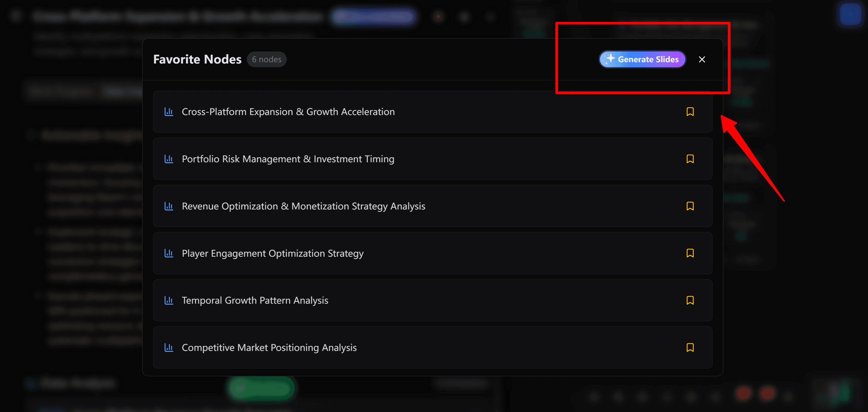868x412 pixels.
Task: Select Revenue Optimization & Monetization Strategy Analysis
Action: [433, 206]
